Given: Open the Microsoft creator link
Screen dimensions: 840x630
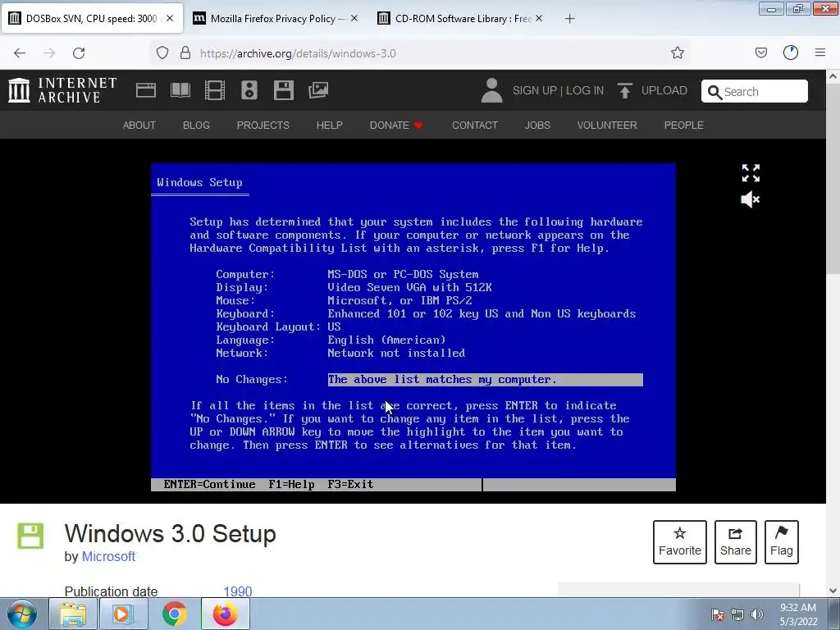Looking at the screenshot, I should tap(108, 557).
